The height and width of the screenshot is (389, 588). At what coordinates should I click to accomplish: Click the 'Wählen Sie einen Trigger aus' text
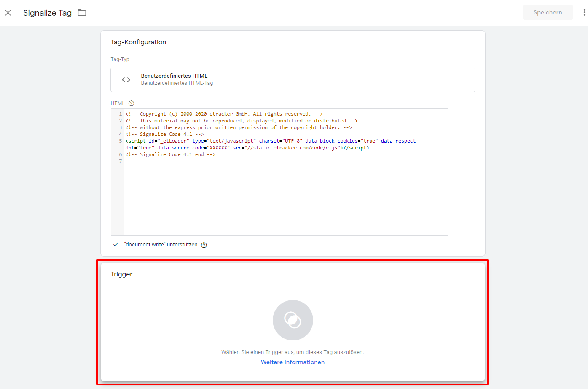pos(293,352)
